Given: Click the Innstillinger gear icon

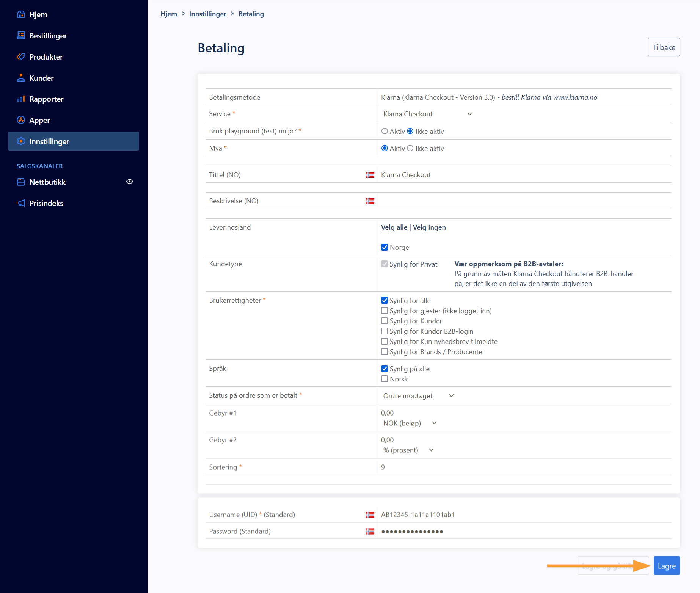Looking at the screenshot, I should pyautogui.click(x=21, y=141).
